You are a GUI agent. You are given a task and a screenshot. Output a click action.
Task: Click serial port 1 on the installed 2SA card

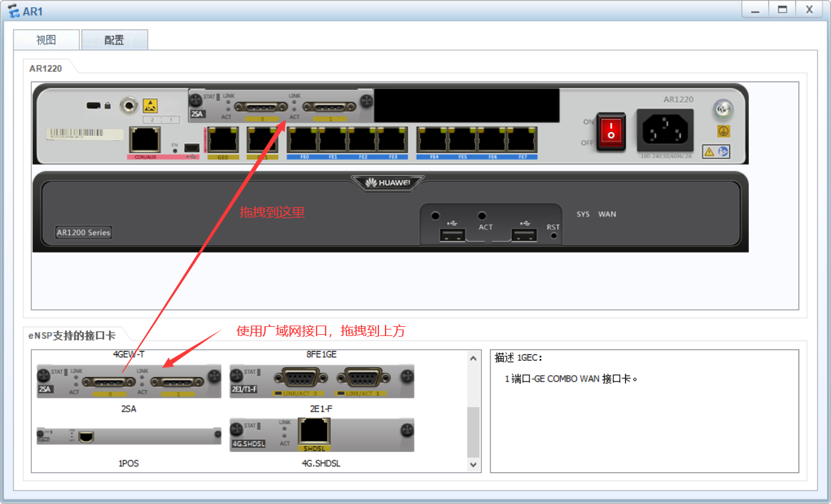330,106
